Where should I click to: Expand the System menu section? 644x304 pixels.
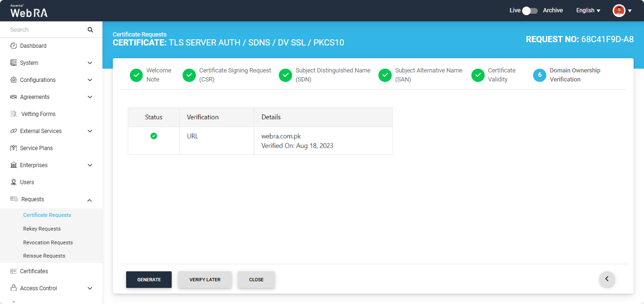coord(90,63)
